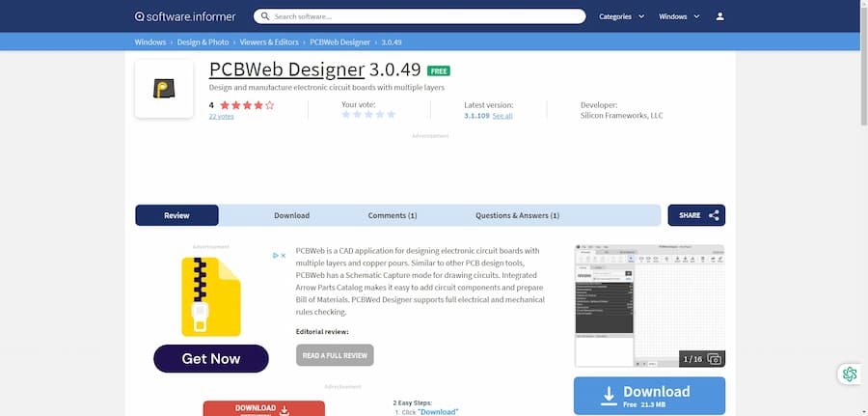Click in the Search software field
The width and height of the screenshot is (868, 416).
coord(420,16)
